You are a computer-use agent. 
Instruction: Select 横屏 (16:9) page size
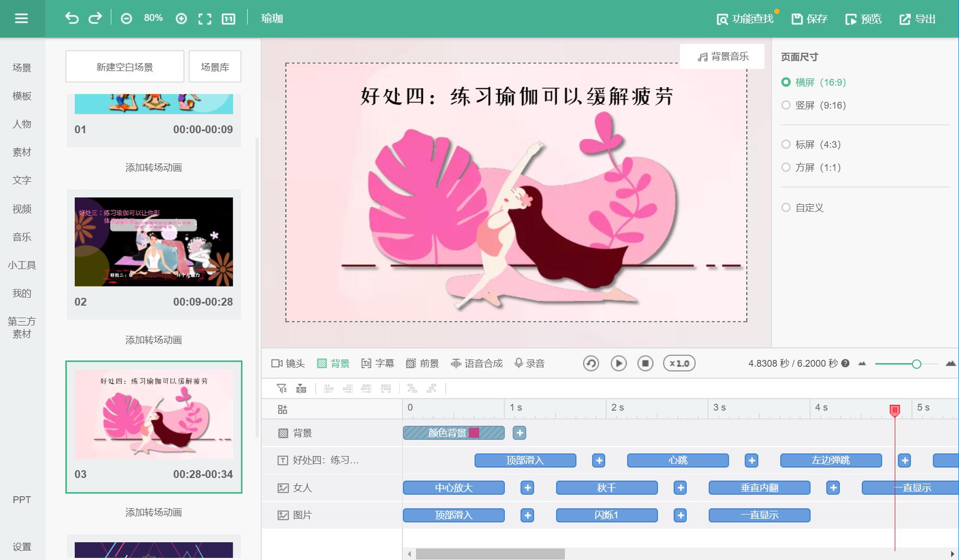click(814, 82)
